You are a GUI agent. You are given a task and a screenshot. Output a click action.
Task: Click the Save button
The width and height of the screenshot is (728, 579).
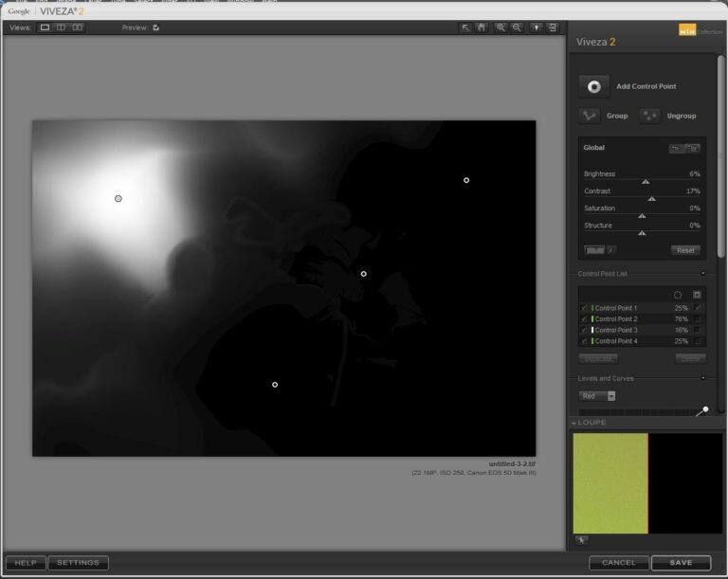click(681, 563)
